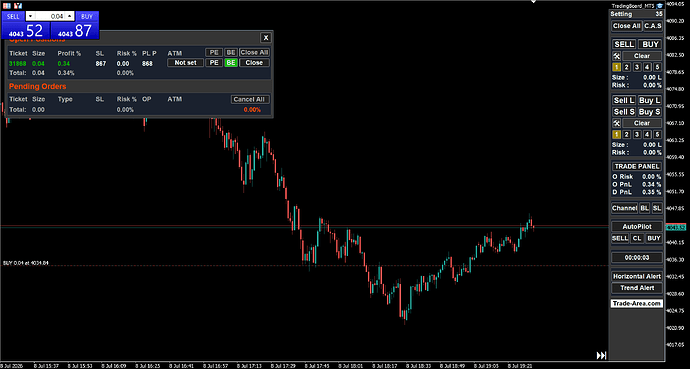
Task: Increase lot size with the up arrow
Action: point(70,17)
